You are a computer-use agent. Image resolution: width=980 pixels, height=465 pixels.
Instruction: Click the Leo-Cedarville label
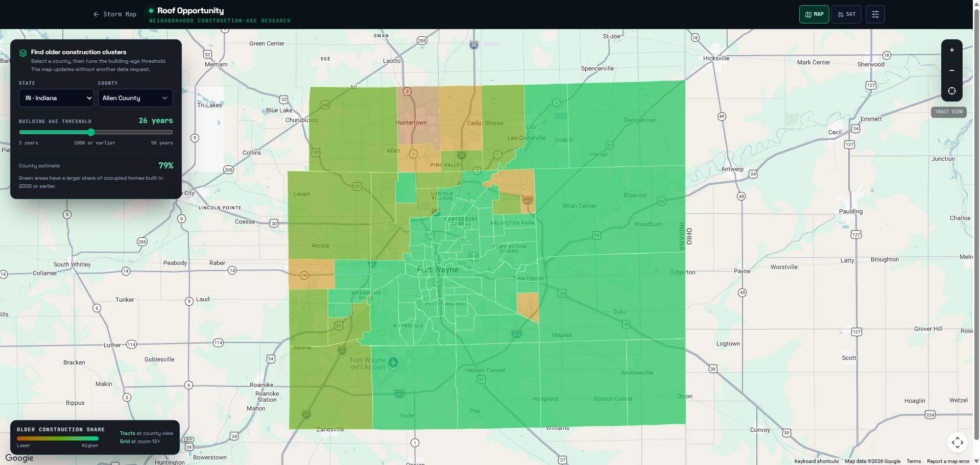(527, 138)
